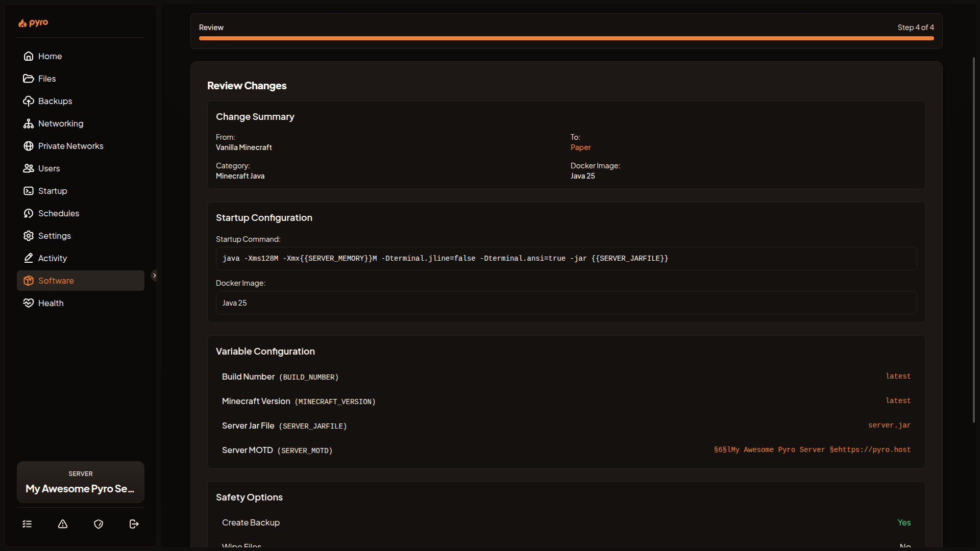Click the page vertical scrollbar
This screenshot has height=551, width=980.
[x=974, y=240]
